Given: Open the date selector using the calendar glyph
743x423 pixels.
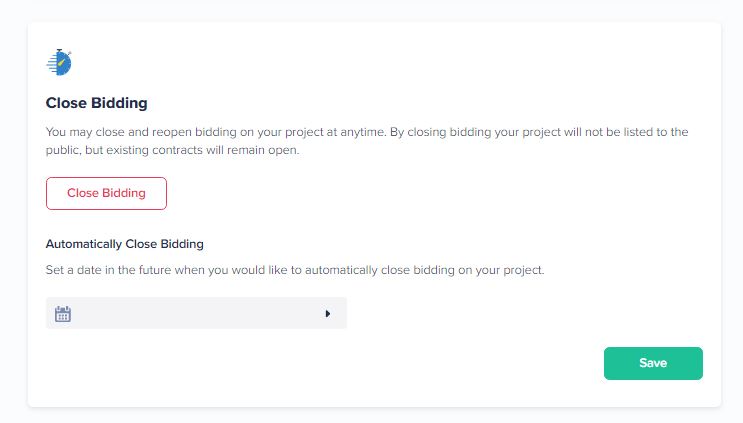Looking at the screenshot, I should [x=63, y=314].
